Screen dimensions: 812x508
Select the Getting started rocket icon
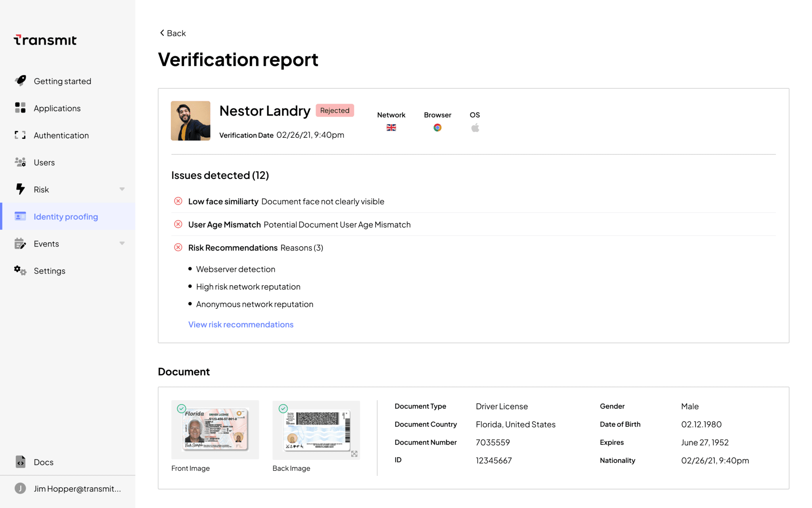click(20, 81)
